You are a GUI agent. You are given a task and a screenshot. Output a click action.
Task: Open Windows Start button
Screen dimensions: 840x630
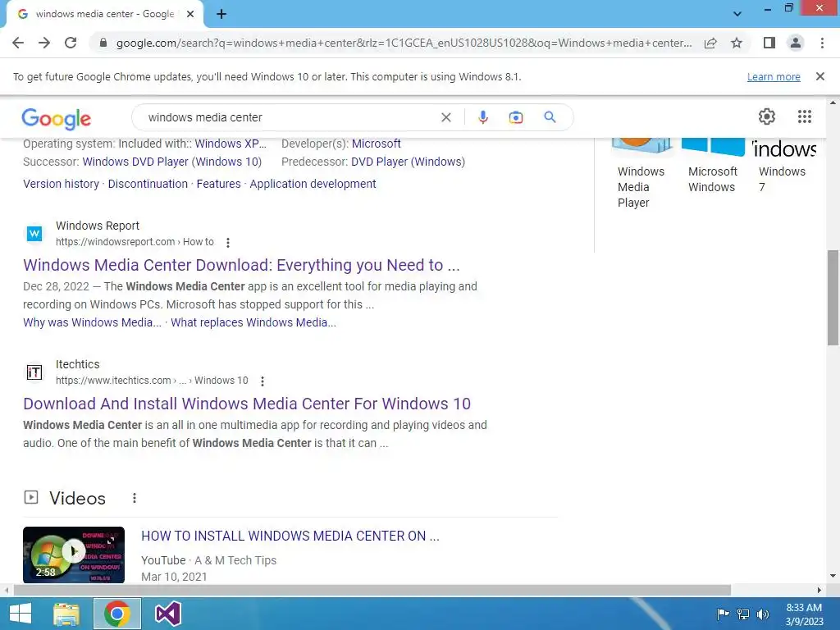click(x=21, y=614)
